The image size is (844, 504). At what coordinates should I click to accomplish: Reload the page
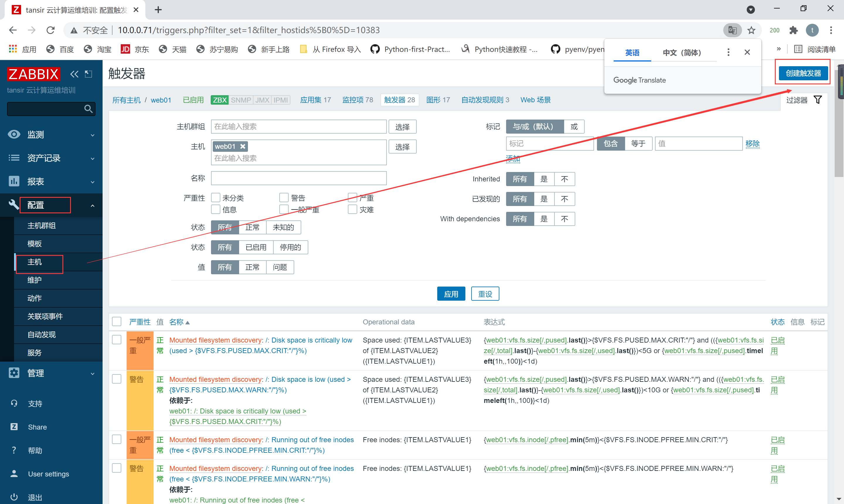click(51, 30)
